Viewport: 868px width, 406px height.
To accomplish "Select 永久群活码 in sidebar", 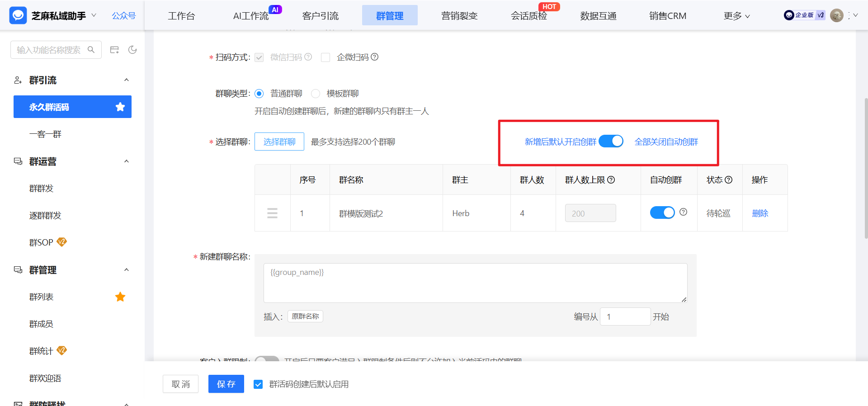I will [x=72, y=107].
